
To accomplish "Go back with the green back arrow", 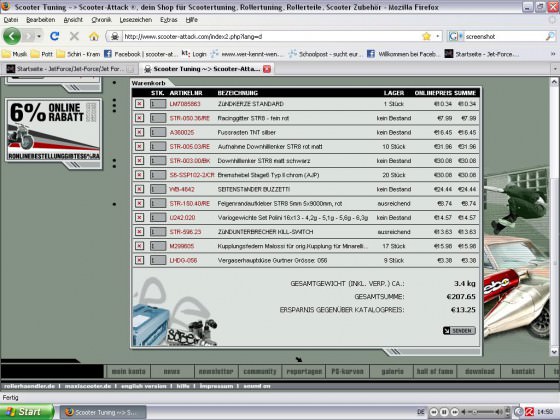I will 12,36.
